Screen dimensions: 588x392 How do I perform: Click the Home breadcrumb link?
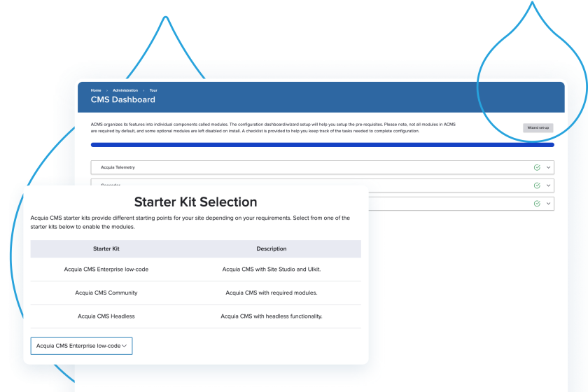(96, 90)
